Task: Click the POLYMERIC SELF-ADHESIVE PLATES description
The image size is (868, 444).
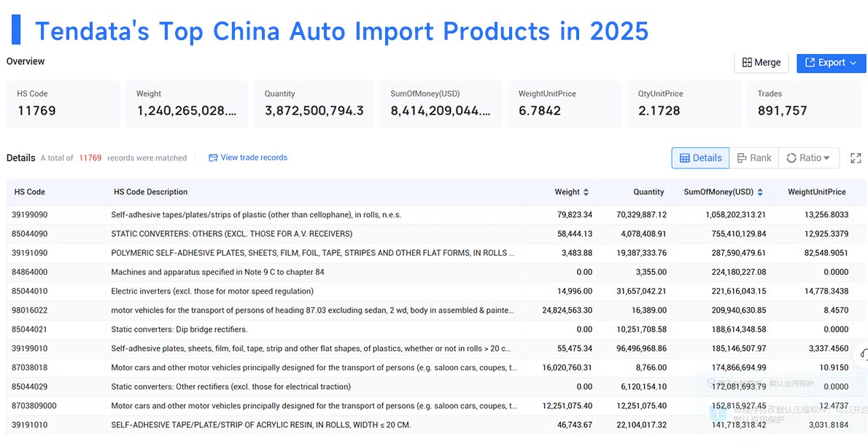Action: pyautogui.click(x=314, y=253)
